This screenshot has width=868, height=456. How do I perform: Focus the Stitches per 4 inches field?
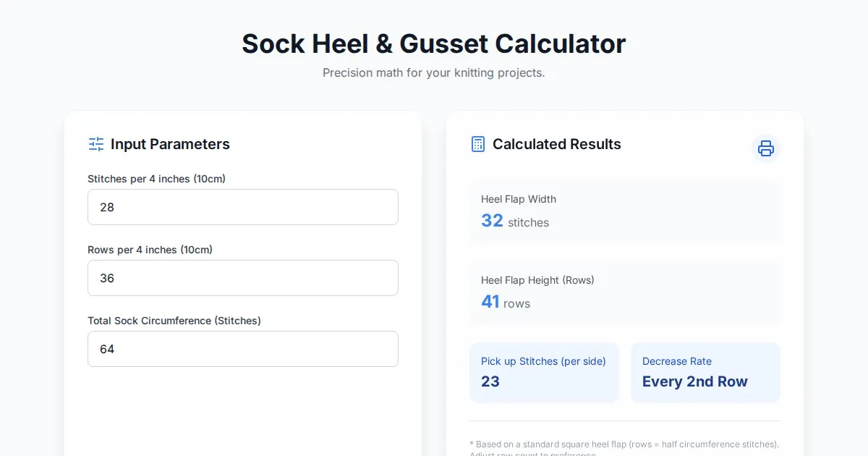pos(242,207)
